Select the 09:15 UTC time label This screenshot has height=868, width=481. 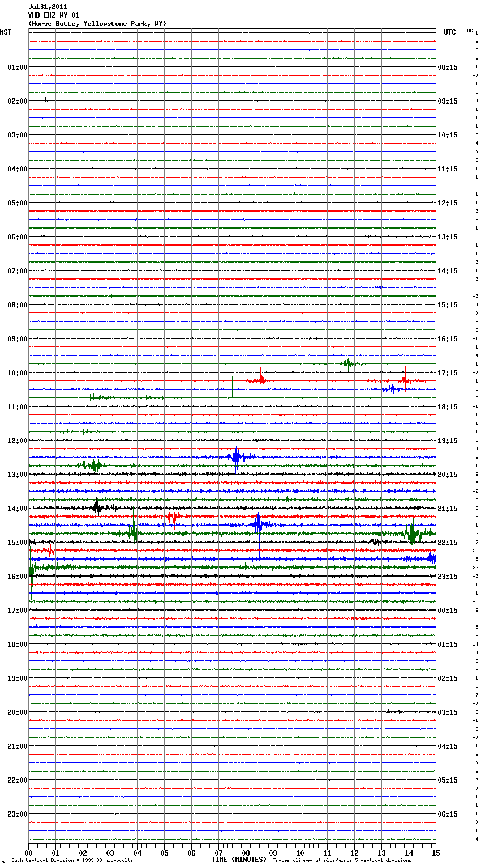click(x=448, y=101)
